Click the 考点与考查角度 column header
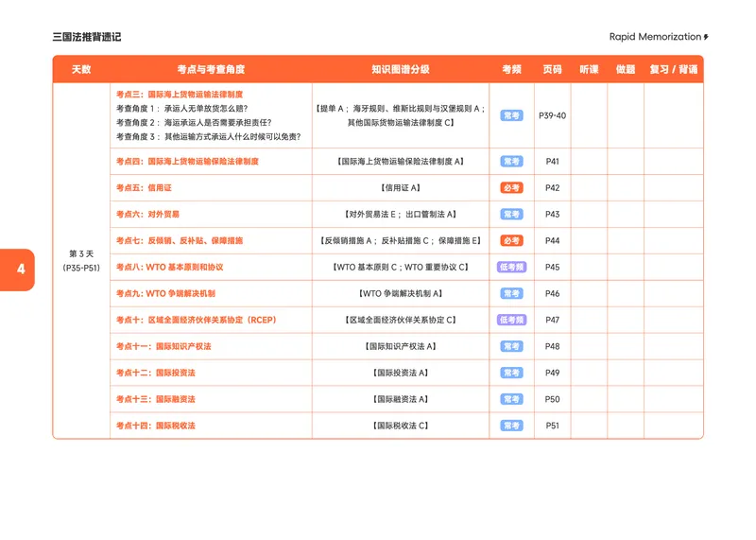Viewport: 756px width, 540px height. 211,69
